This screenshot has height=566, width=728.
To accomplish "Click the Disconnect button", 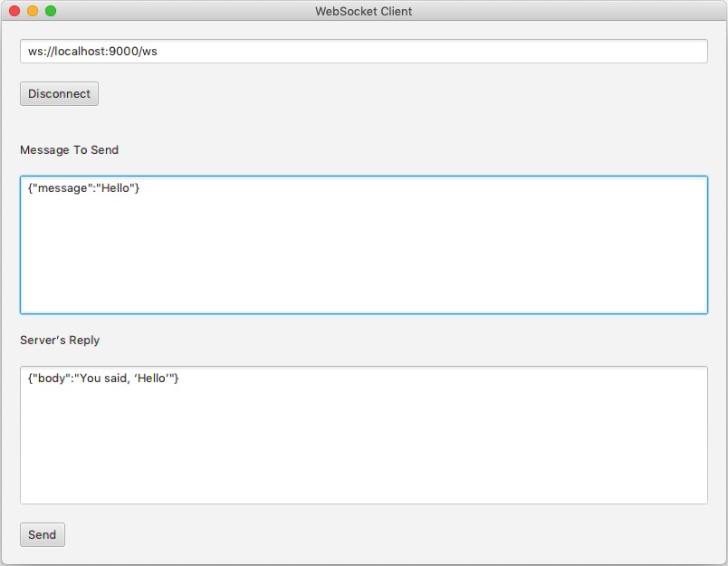I will point(59,94).
